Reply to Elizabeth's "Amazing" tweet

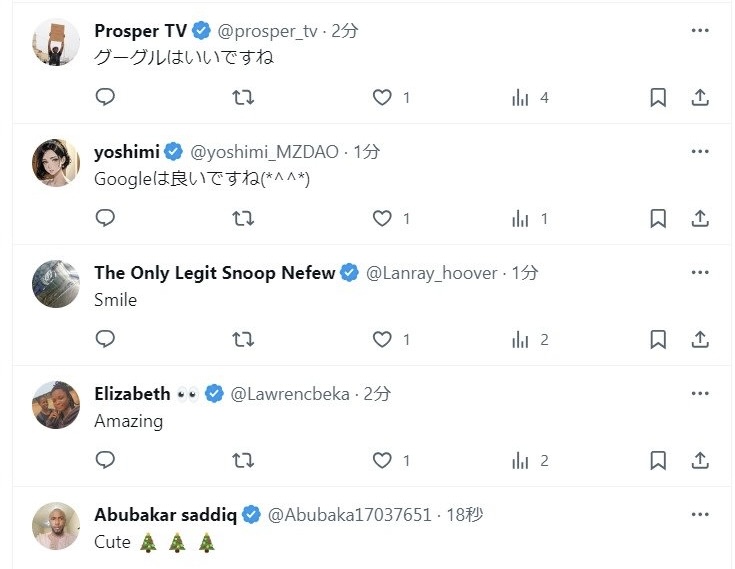105,460
